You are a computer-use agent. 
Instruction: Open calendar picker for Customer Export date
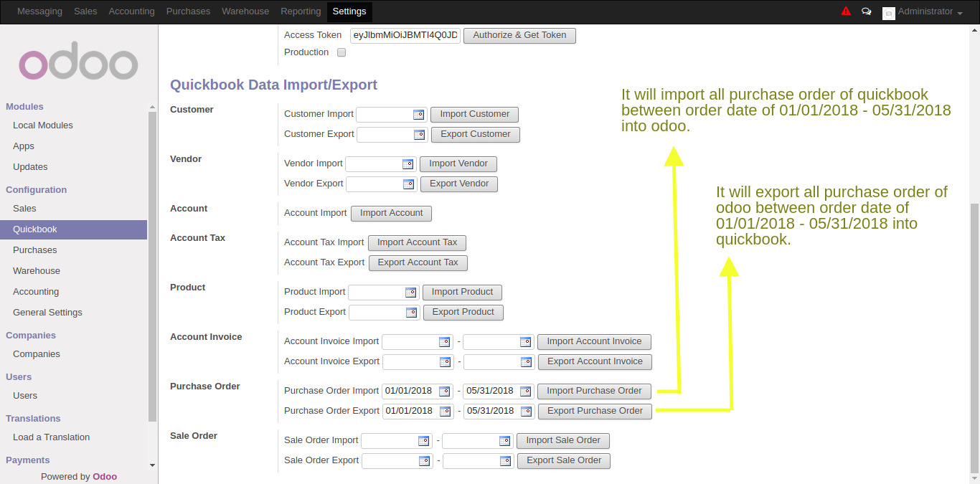coord(419,135)
